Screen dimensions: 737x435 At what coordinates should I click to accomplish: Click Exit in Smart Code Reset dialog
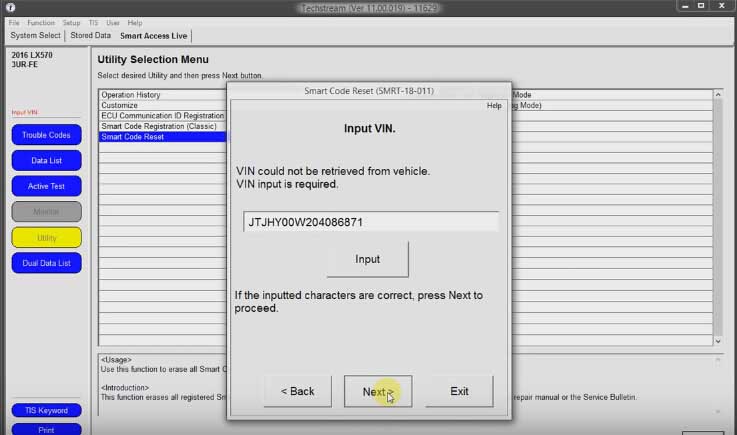[459, 391]
